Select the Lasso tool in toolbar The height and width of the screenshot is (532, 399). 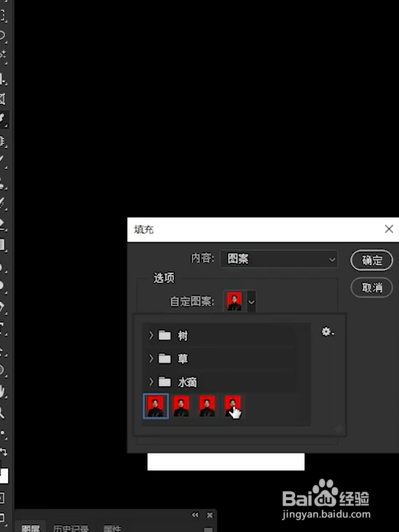pos(2,35)
